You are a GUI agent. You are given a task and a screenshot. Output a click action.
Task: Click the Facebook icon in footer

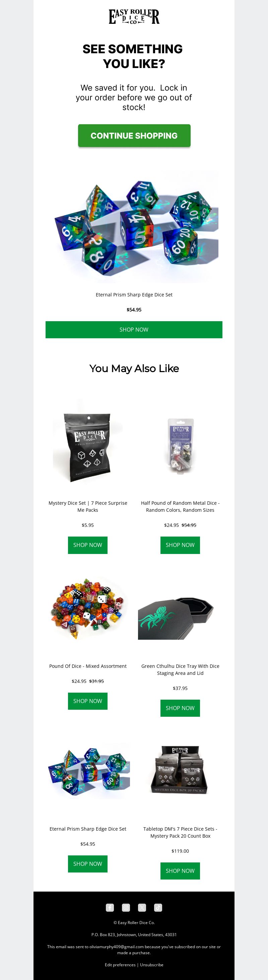point(110,908)
